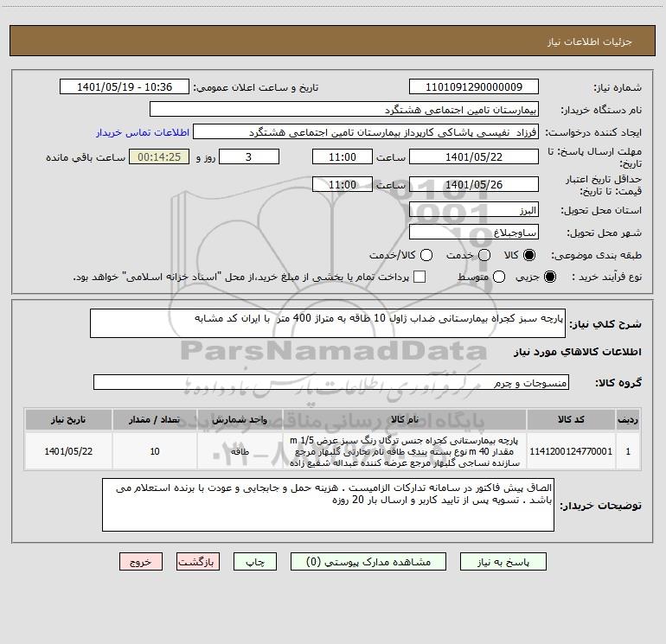
Task: Choose the متوسط purchase type radio
Action: tap(499, 277)
